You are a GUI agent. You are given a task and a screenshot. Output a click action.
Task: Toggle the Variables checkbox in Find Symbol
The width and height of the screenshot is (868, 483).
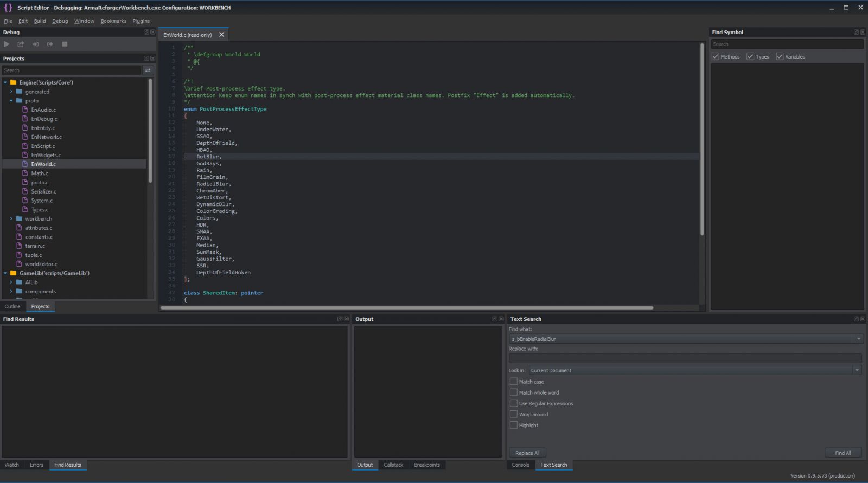coord(780,57)
